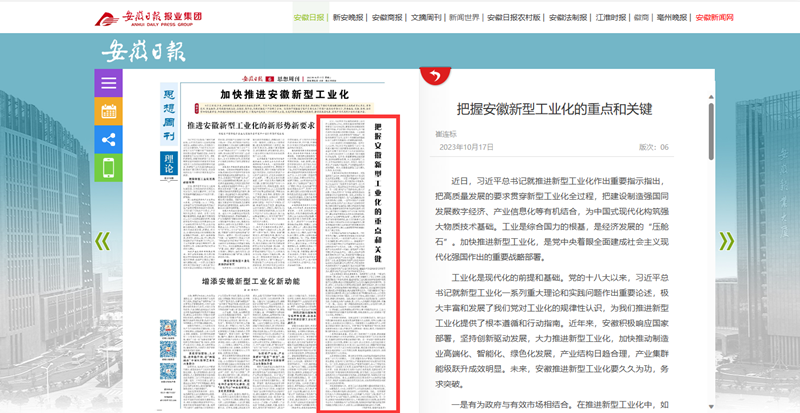Go to previous page with left double-chevron
The height and width of the screenshot is (413, 800).
pyautogui.click(x=102, y=241)
